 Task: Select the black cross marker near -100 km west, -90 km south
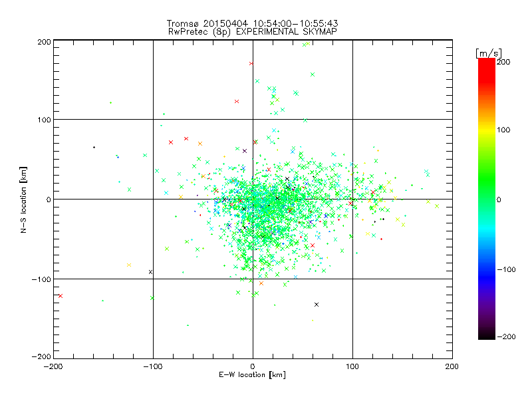click(x=151, y=272)
